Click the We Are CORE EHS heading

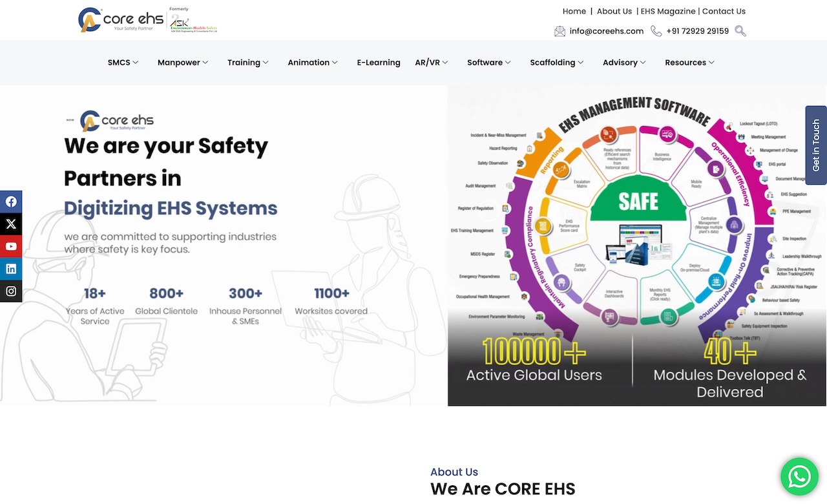pos(503,489)
